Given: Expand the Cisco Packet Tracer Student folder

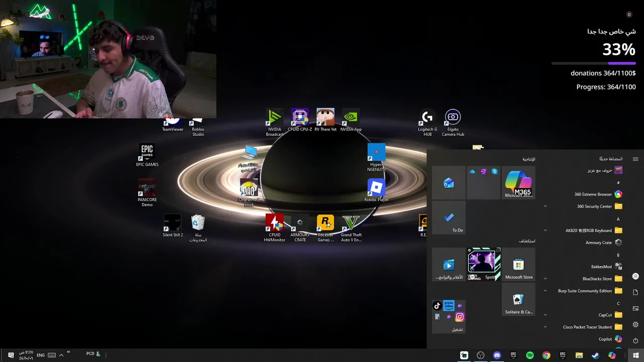Looking at the screenshot, I should 584,327.
